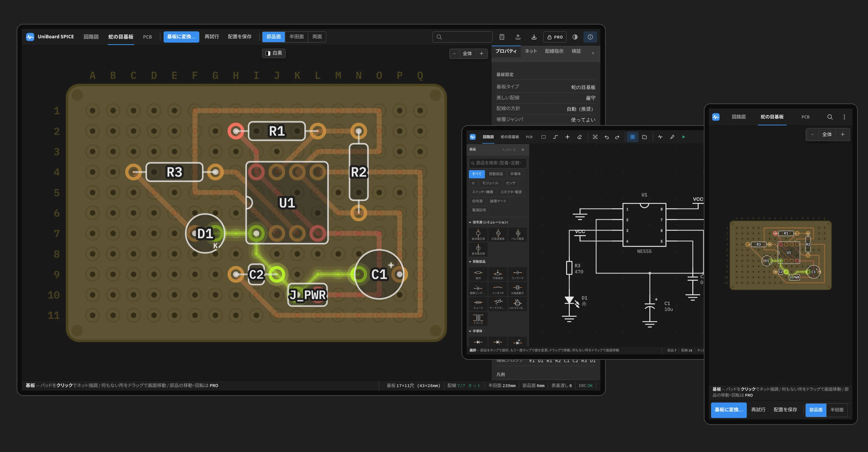868x452 pixels.
Task: Click 基板に変換... button in main window
Action: tap(181, 37)
